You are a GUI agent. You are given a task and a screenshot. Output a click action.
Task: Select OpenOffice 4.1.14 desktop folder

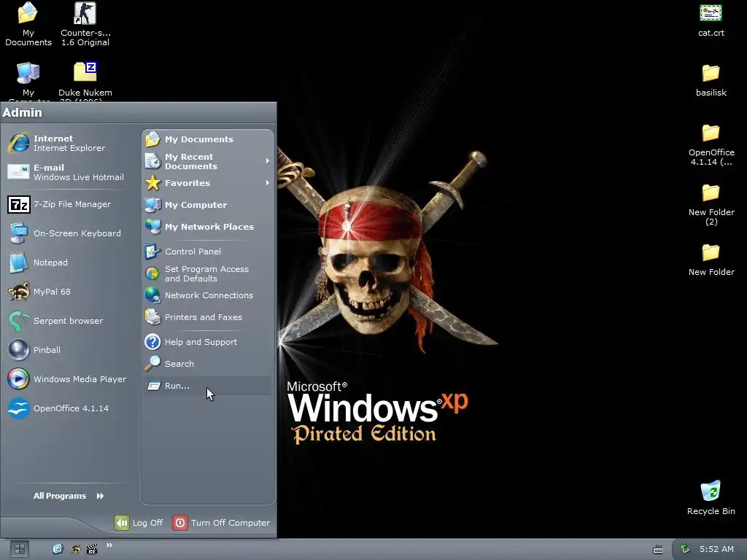pyautogui.click(x=711, y=145)
